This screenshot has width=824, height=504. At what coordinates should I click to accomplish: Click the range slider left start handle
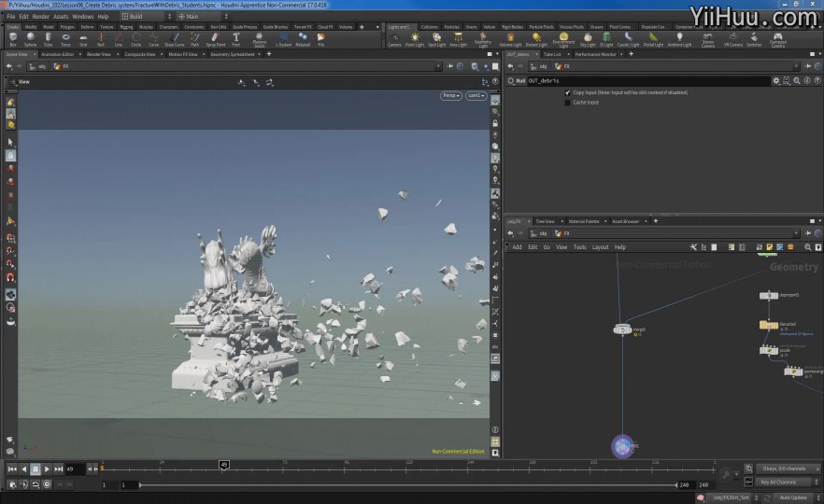[140, 484]
